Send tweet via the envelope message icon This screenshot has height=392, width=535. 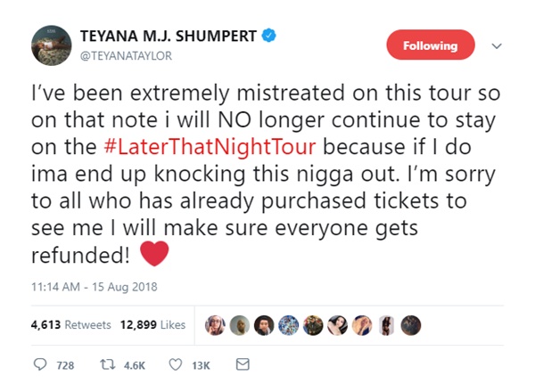point(242,365)
